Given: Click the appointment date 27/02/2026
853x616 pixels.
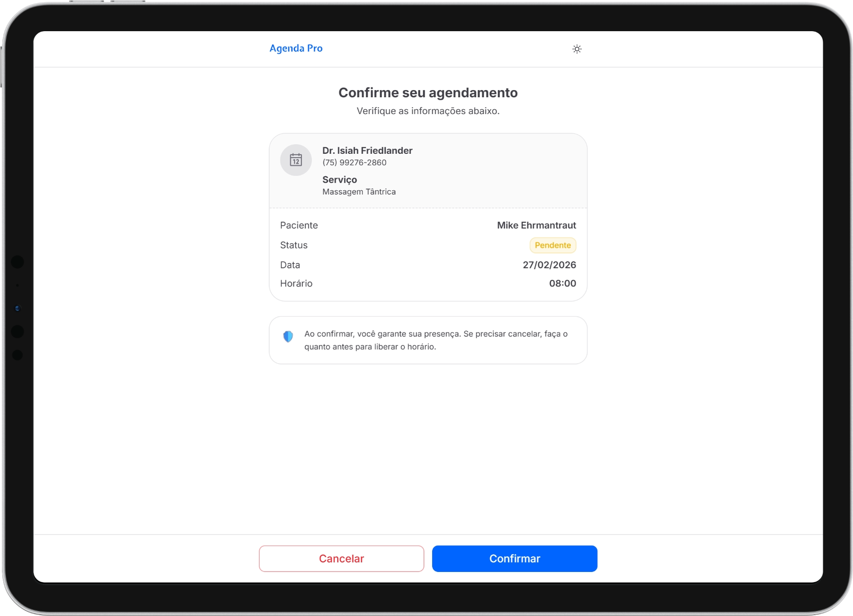Looking at the screenshot, I should coord(549,265).
